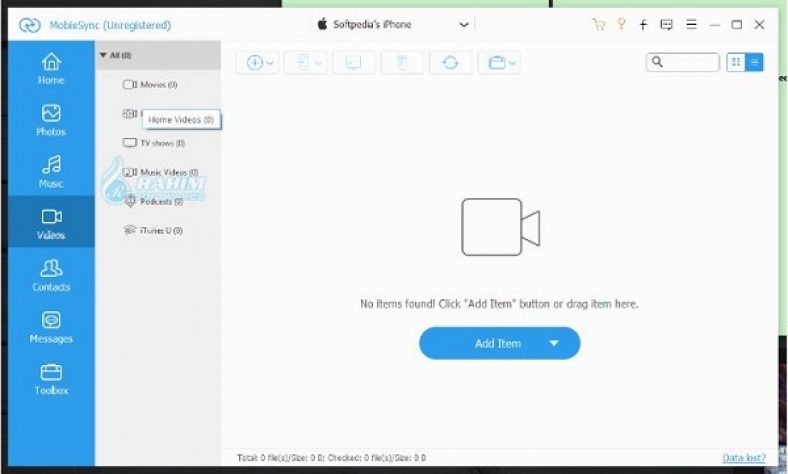
Task: Open the hamburger menu in title bar
Action: point(692,24)
